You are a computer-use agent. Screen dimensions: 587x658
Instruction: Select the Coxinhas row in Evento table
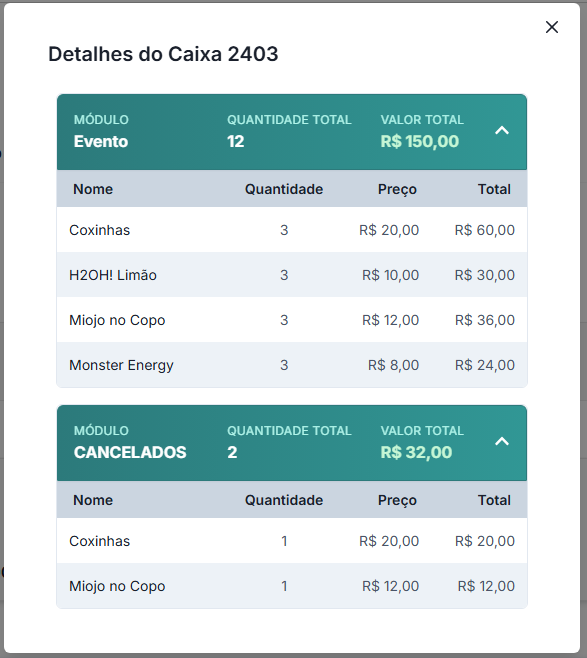(x=292, y=230)
